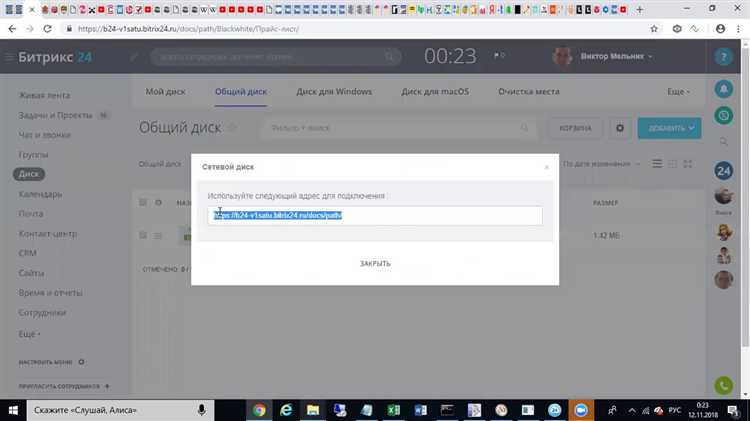750x421 pixels.
Task: Switch to grid view icon
Action: coord(673,164)
